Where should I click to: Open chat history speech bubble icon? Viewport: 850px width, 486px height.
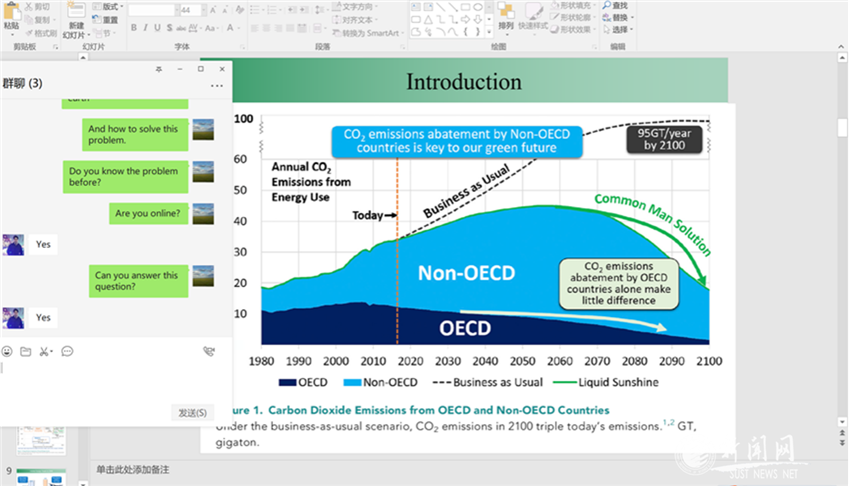click(x=67, y=351)
